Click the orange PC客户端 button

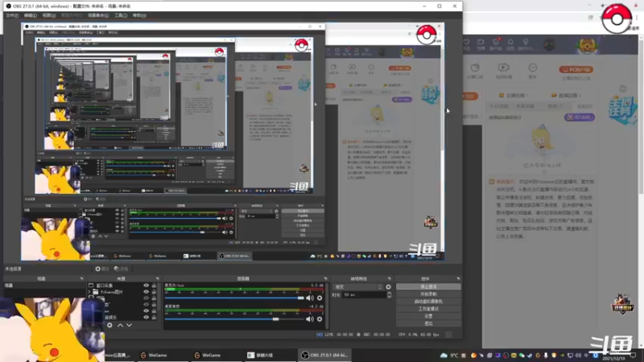click(x=576, y=69)
